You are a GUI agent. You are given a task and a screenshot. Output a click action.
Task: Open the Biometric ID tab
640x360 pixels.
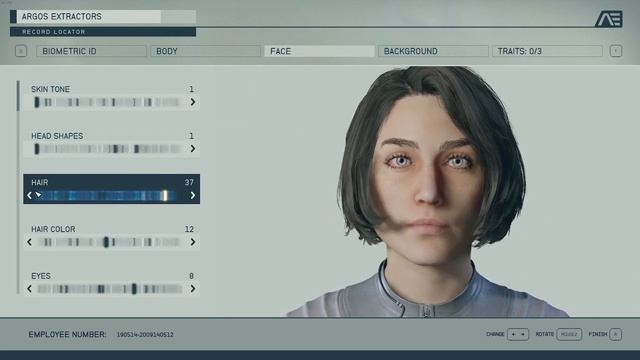pyautogui.click(x=91, y=51)
